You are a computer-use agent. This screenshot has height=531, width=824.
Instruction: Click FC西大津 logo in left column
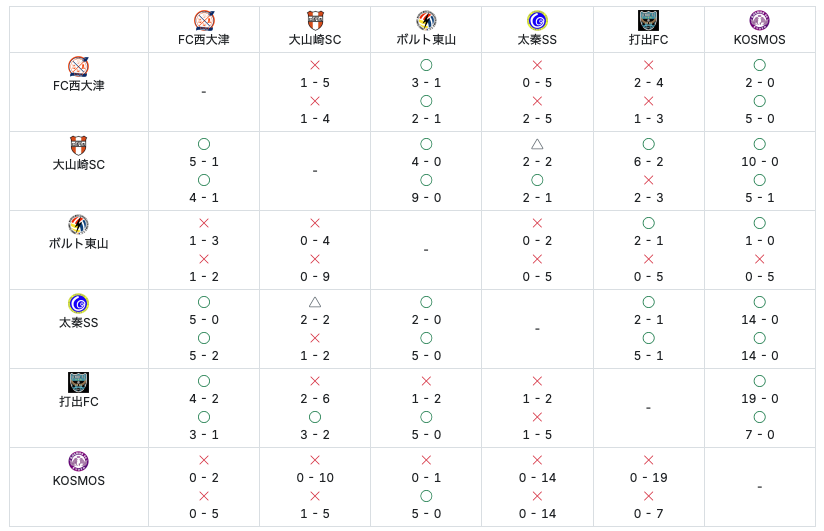tap(78, 67)
